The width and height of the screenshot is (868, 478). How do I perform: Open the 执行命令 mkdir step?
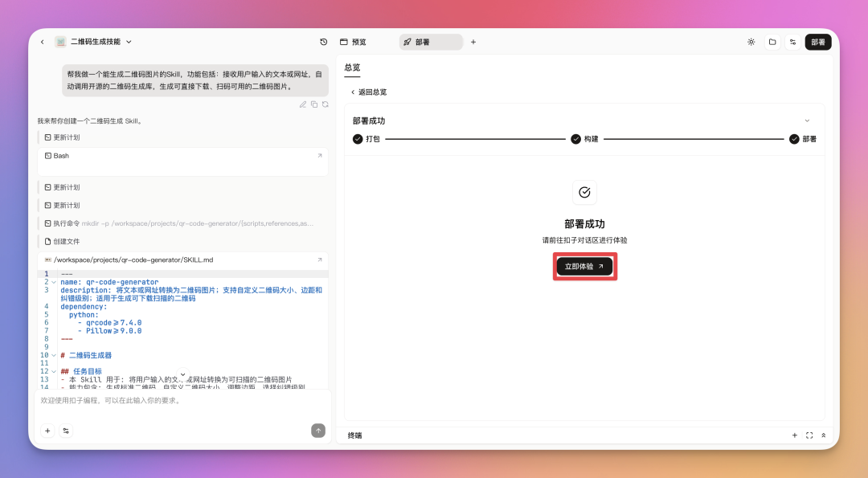tap(178, 223)
